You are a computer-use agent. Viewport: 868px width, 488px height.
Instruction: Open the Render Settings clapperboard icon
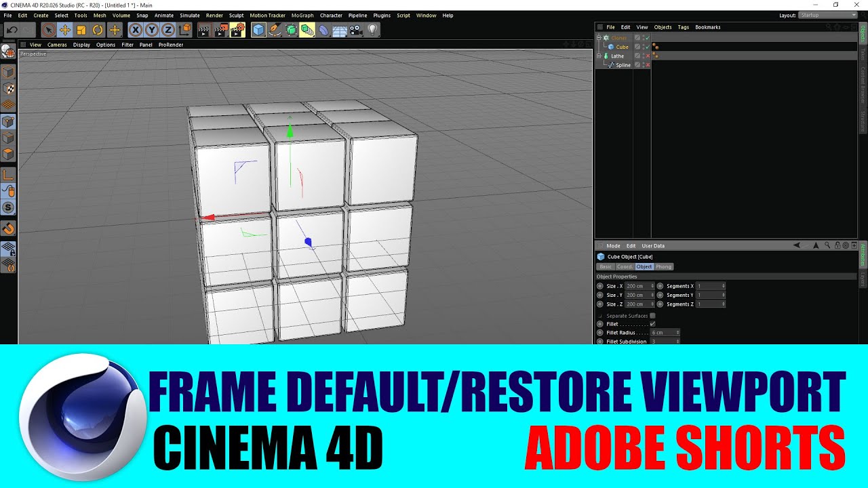[237, 30]
